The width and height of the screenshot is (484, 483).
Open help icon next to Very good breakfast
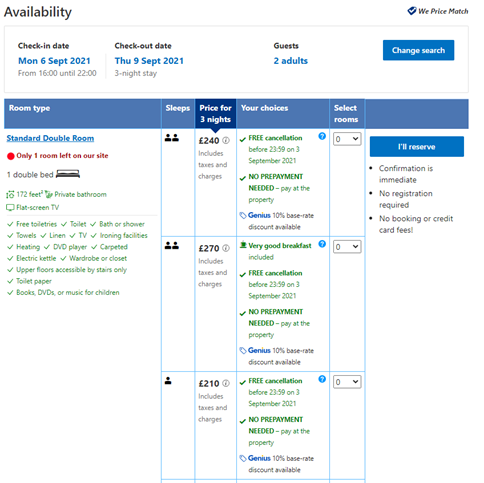[x=322, y=244]
